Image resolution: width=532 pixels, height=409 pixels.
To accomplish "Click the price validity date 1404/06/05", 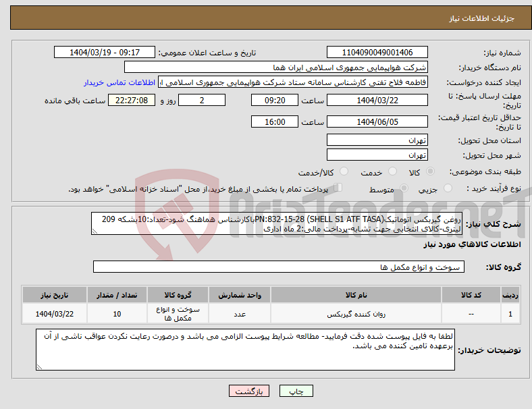I will tap(377, 121).
